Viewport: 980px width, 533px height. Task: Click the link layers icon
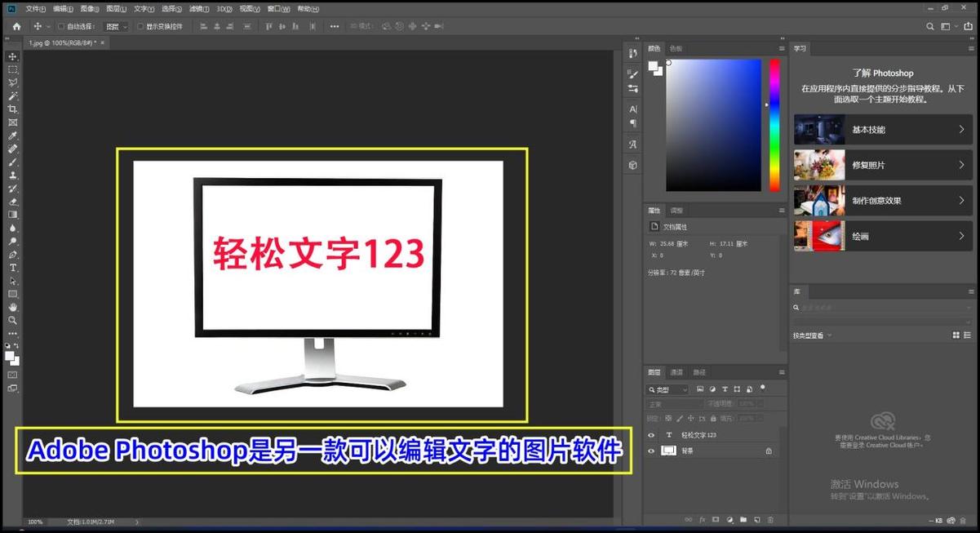(688, 520)
